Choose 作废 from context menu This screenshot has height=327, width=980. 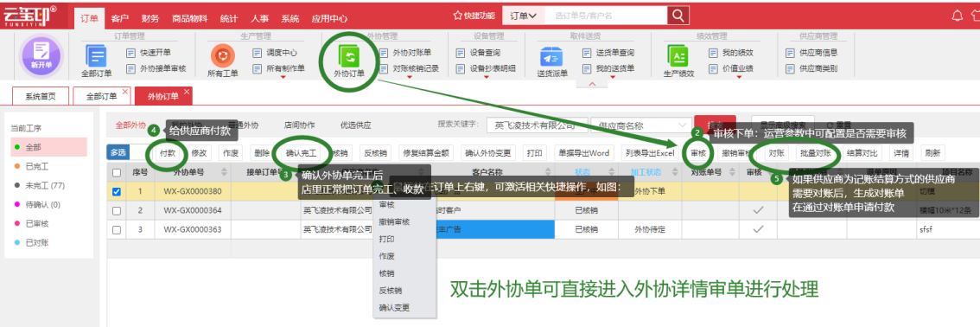[387, 256]
